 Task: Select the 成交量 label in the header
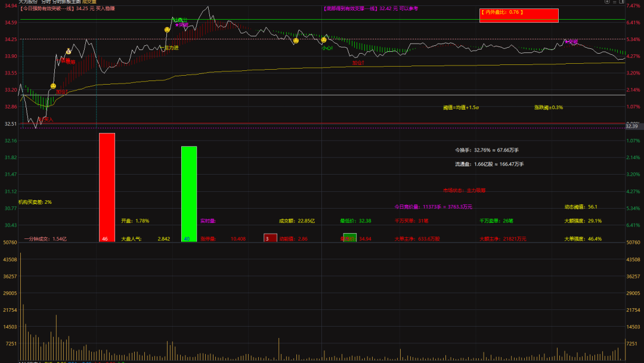89,2
